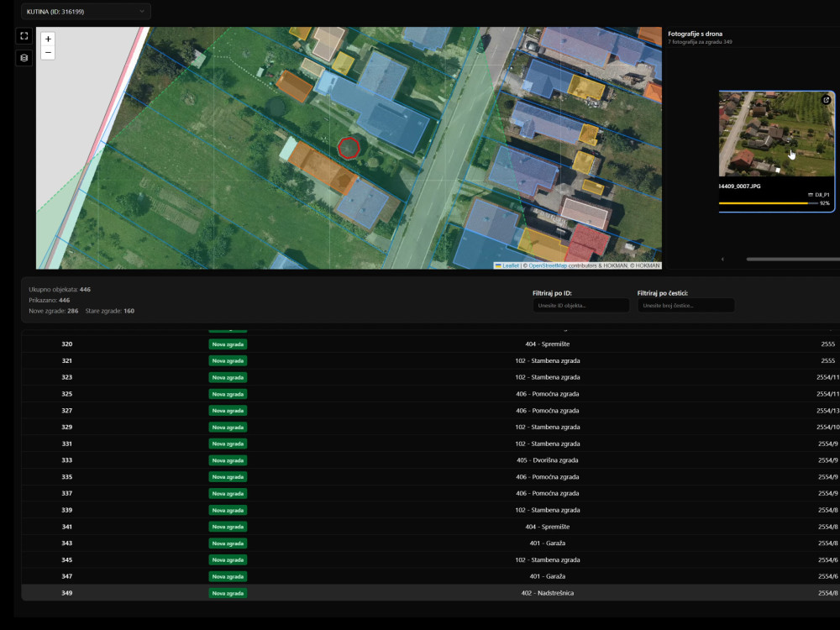This screenshot has height=630, width=840.
Task: Select table row with ID 339
Action: pos(431,510)
